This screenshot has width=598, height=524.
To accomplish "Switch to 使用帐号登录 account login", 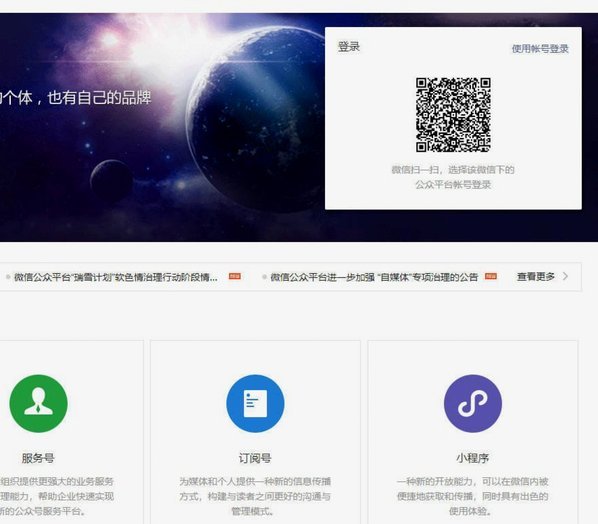I will pyautogui.click(x=540, y=49).
